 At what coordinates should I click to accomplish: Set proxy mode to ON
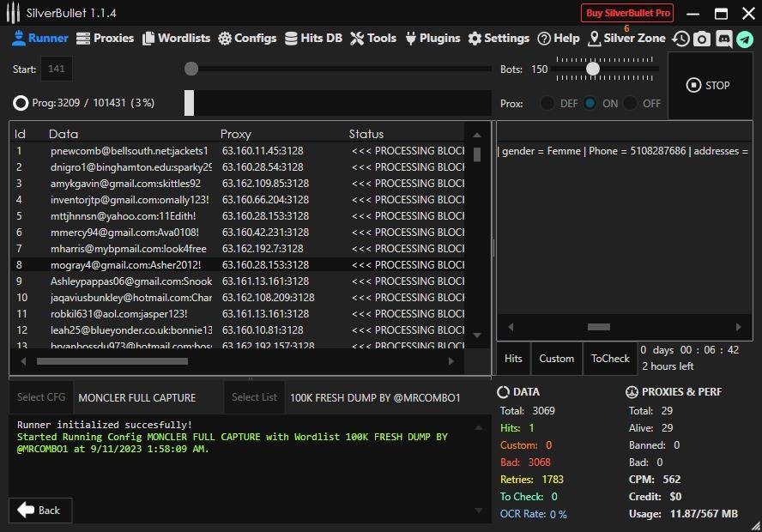click(590, 104)
